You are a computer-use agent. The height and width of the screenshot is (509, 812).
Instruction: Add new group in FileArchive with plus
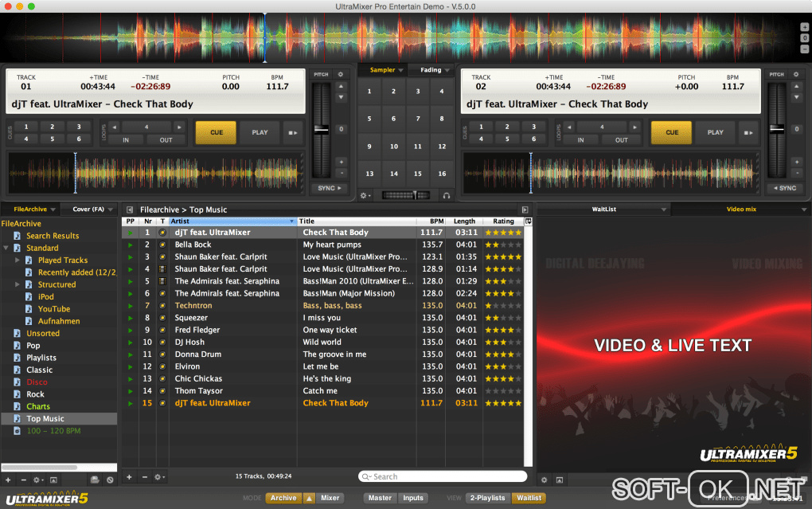click(x=8, y=480)
